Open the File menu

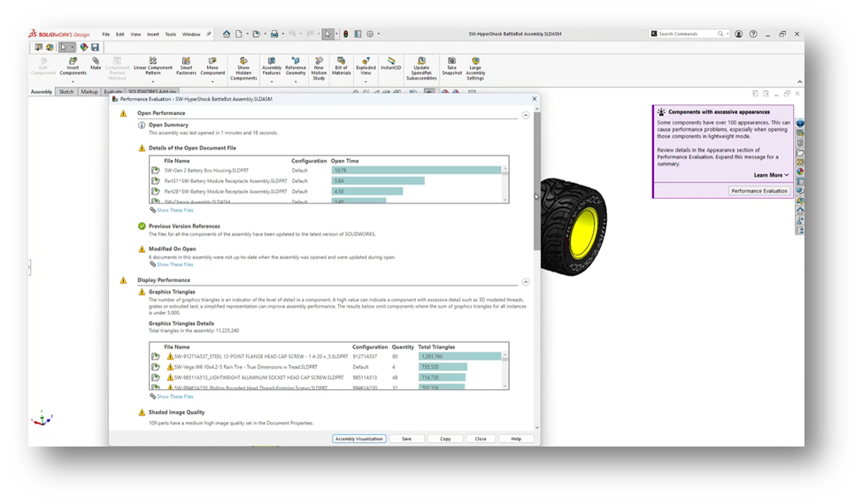105,34
